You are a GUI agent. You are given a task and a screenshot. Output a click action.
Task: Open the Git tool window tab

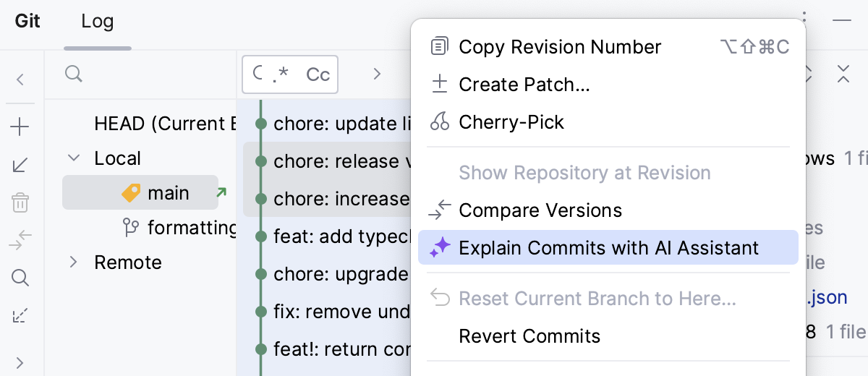(x=27, y=21)
